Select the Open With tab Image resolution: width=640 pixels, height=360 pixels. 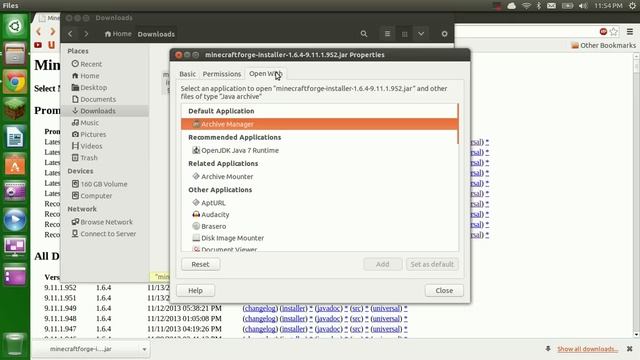click(x=265, y=74)
